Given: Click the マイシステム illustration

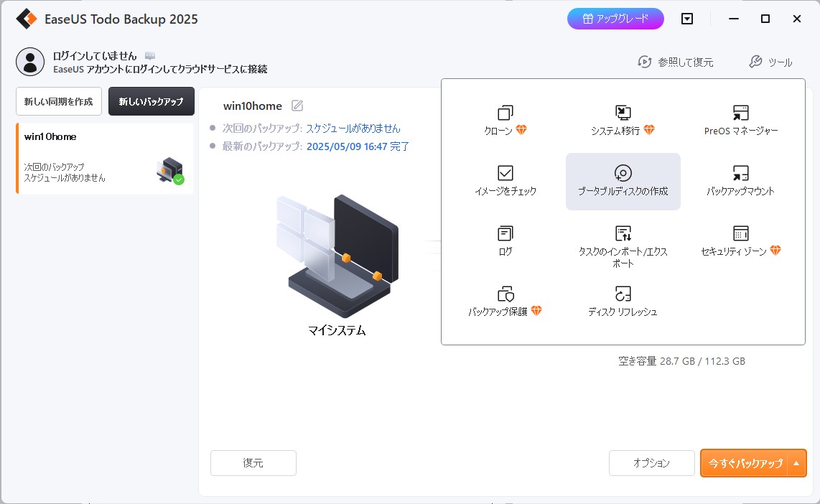Looking at the screenshot, I should (337, 256).
